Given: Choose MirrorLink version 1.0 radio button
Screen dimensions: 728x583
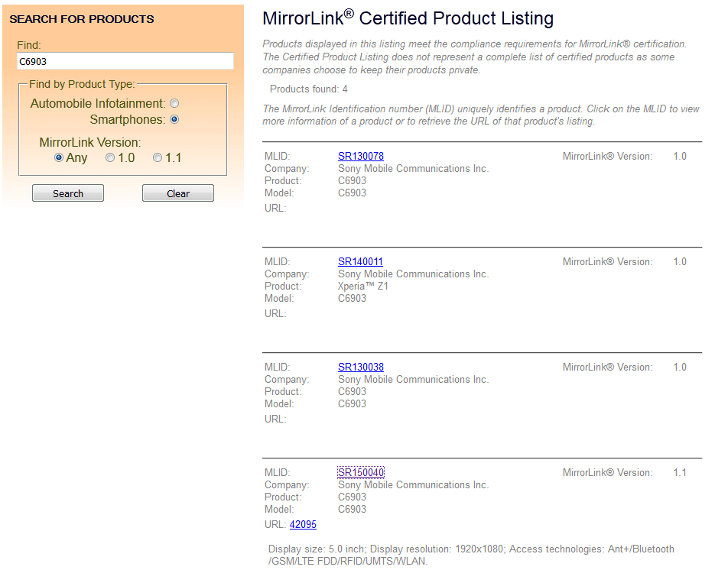Looking at the screenshot, I should [x=110, y=157].
